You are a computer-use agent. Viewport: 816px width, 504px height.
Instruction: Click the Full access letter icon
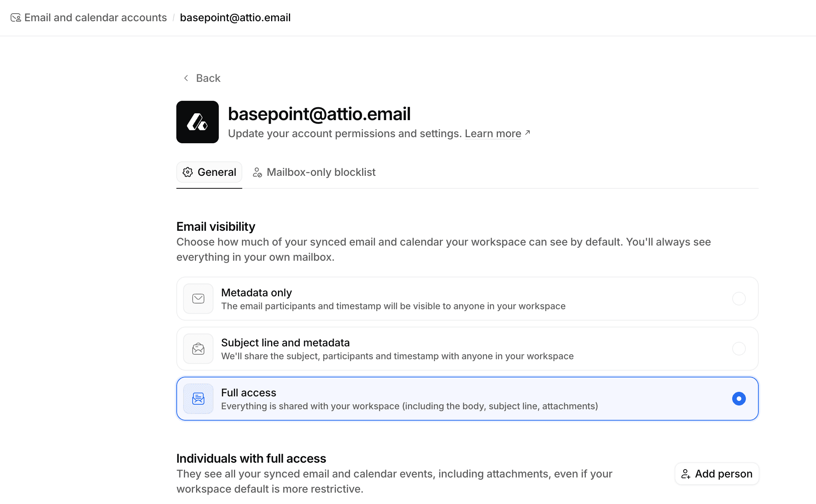pyautogui.click(x=198, y=399)
